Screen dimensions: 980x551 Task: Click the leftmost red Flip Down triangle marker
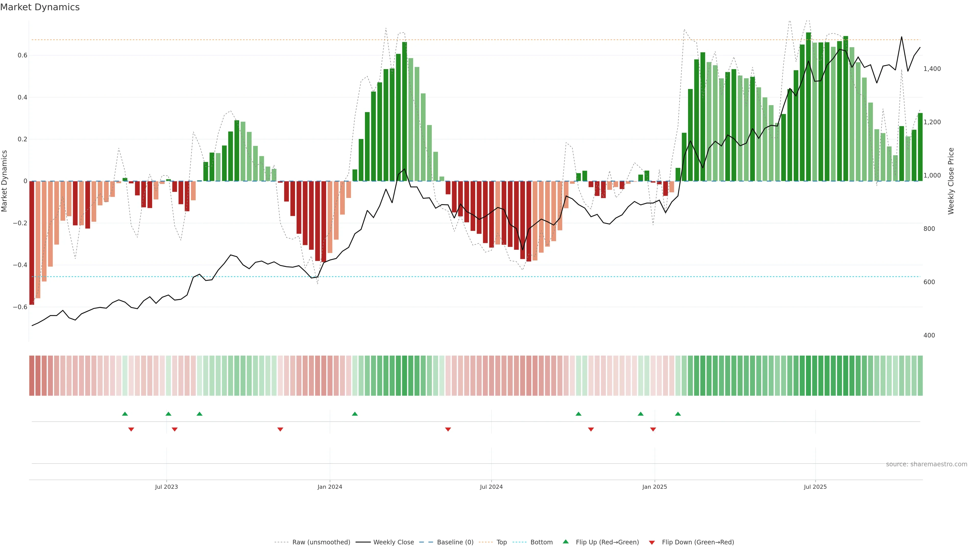(x=131, y=429)
